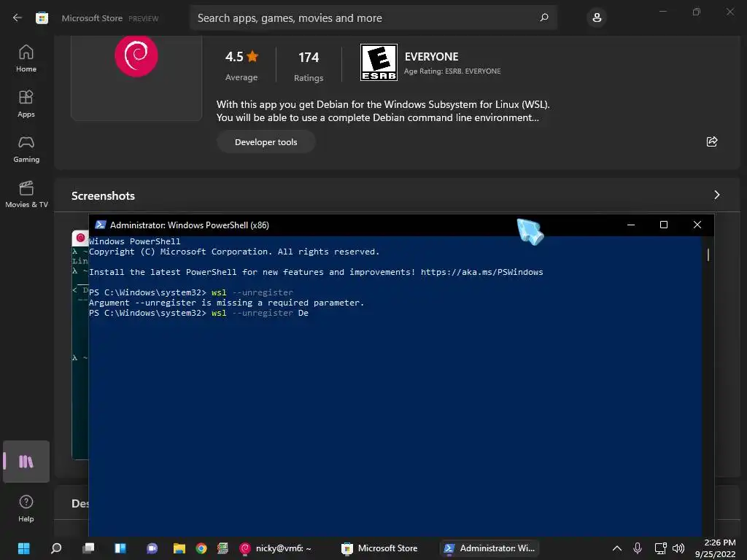Minimize the PowerShell window

coord(631,225)
